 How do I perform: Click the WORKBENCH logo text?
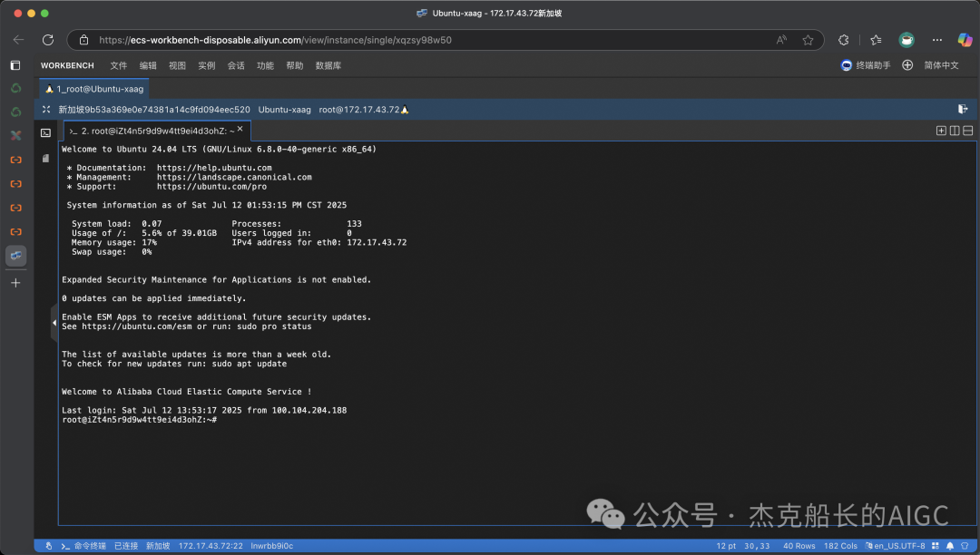67,65
